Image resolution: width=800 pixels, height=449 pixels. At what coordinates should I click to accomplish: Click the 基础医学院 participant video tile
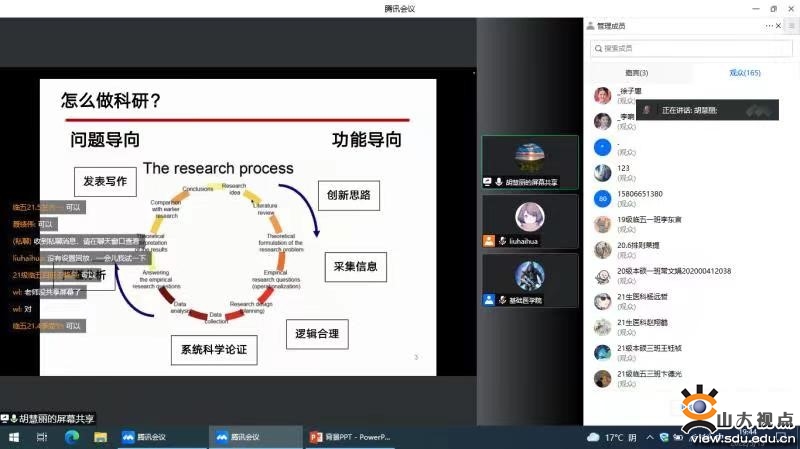pyautogui.click(x=529, y=280)
